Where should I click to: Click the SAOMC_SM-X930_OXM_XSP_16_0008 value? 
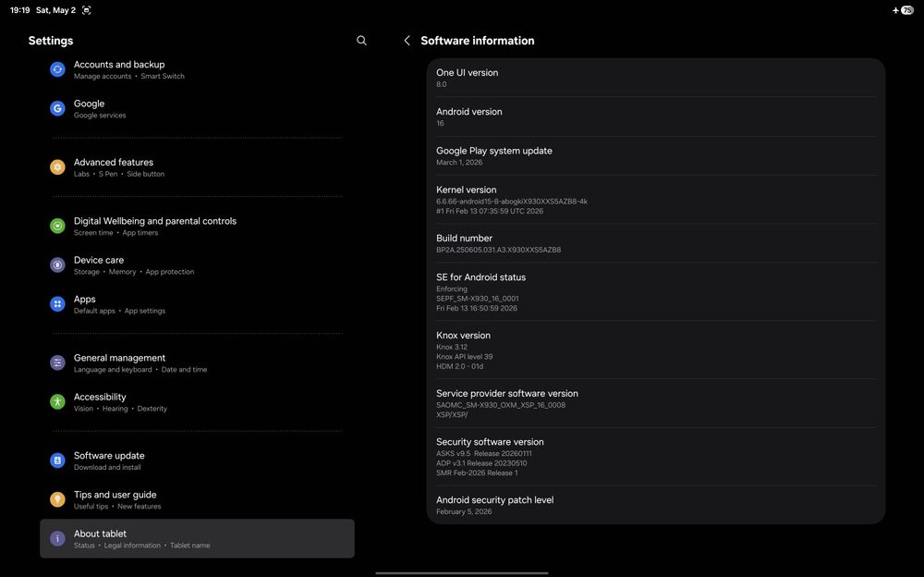tap(501, 405)
